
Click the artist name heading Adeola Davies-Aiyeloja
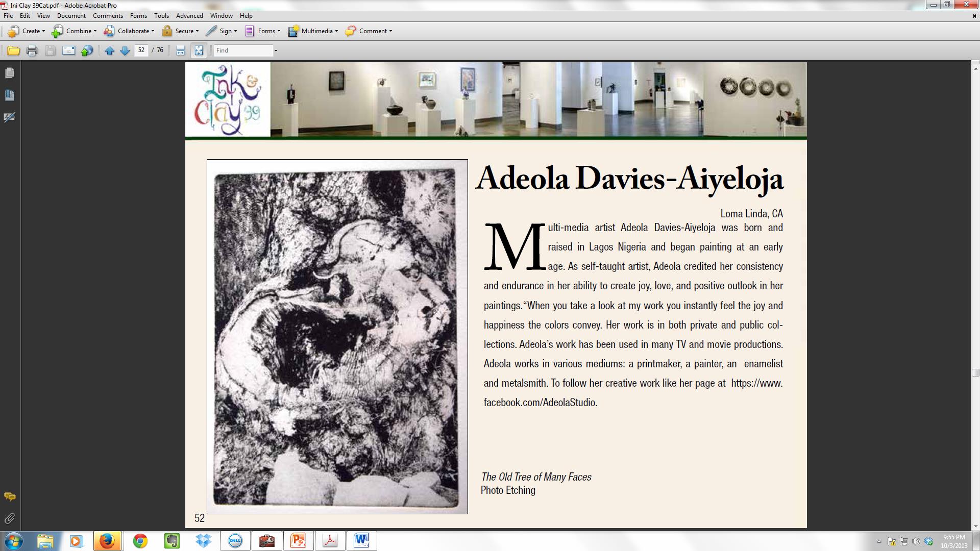pos(629,179)
